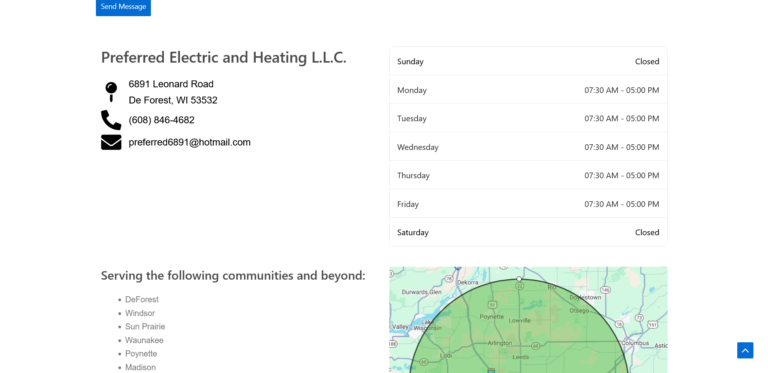Click Poynette label on the map
Viewport: 768px width, 373px height.
(492, 317)
